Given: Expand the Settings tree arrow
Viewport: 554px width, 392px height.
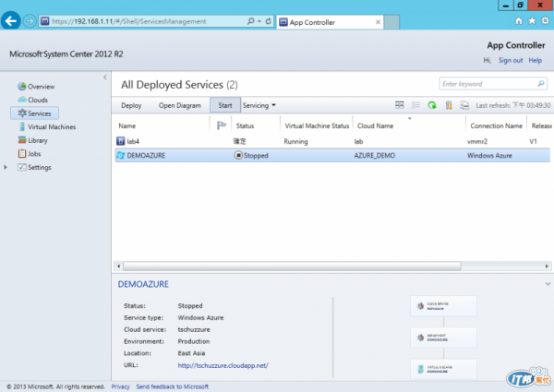Looking at the screenshot, I should tap(6, 167).
